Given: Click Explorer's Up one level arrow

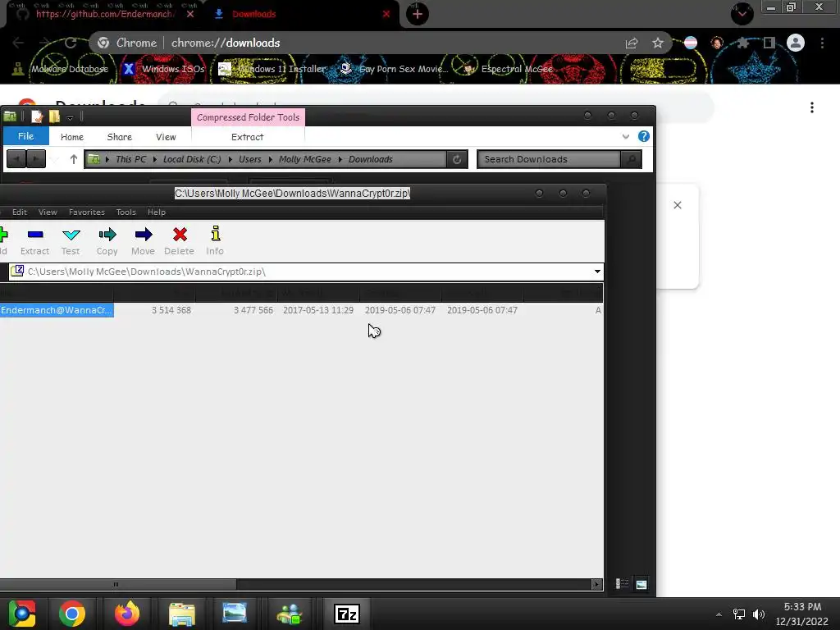Looking at the screenshot, I should [73, 159].
